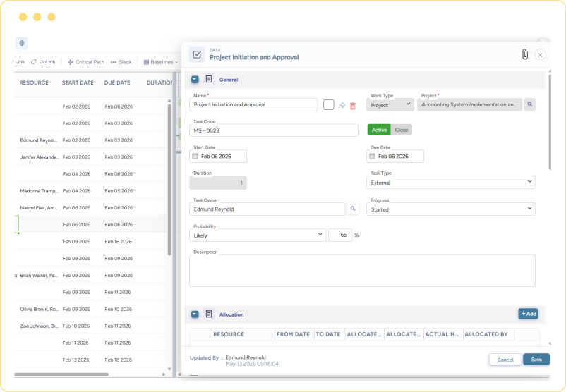This screenshot has width=566, height=392.
Task: Set the task status to Close
Action: pyautogui.click(x=401, y=130)
